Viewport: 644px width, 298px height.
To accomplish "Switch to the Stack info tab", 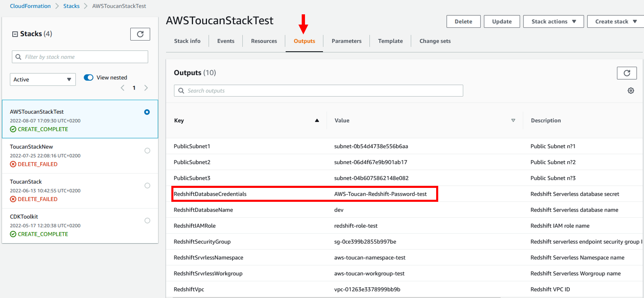I will pyautogui.click(x=187, y=41).
